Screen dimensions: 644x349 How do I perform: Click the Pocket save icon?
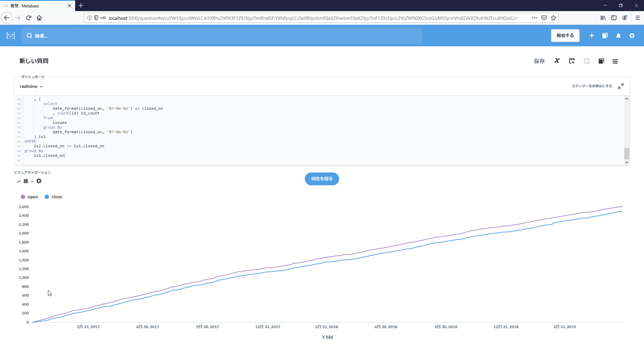pos(544,18)
